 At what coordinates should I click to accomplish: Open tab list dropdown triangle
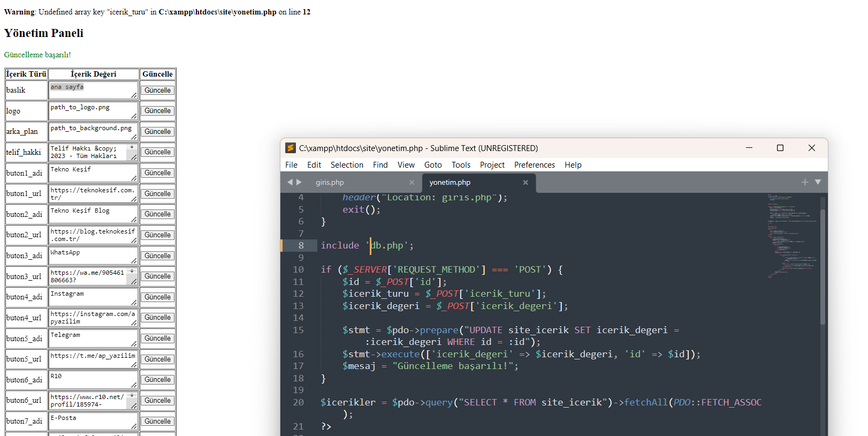coord(818,182)
